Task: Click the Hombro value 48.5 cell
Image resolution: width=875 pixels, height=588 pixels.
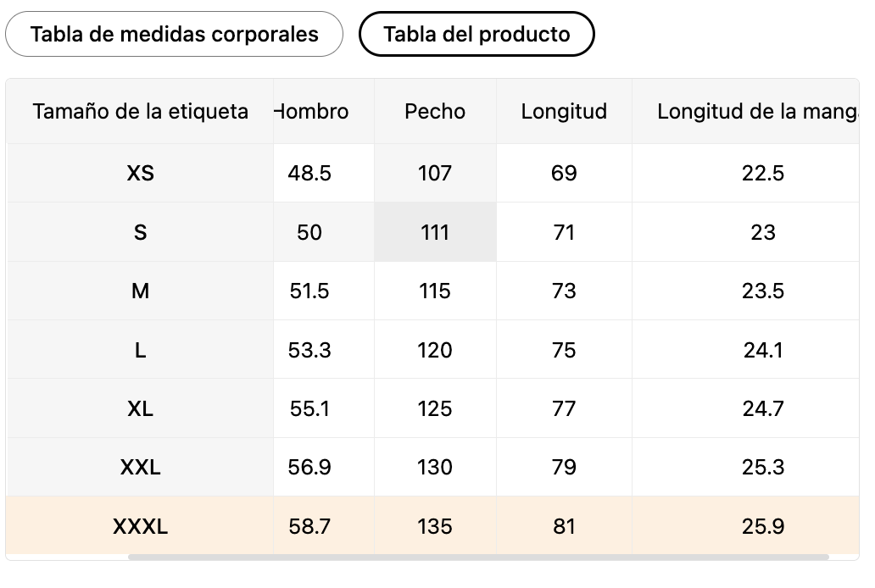Action: point(309,174)
